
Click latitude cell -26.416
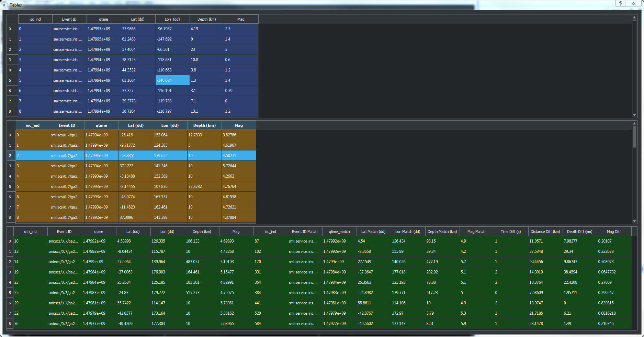[136, 135]
